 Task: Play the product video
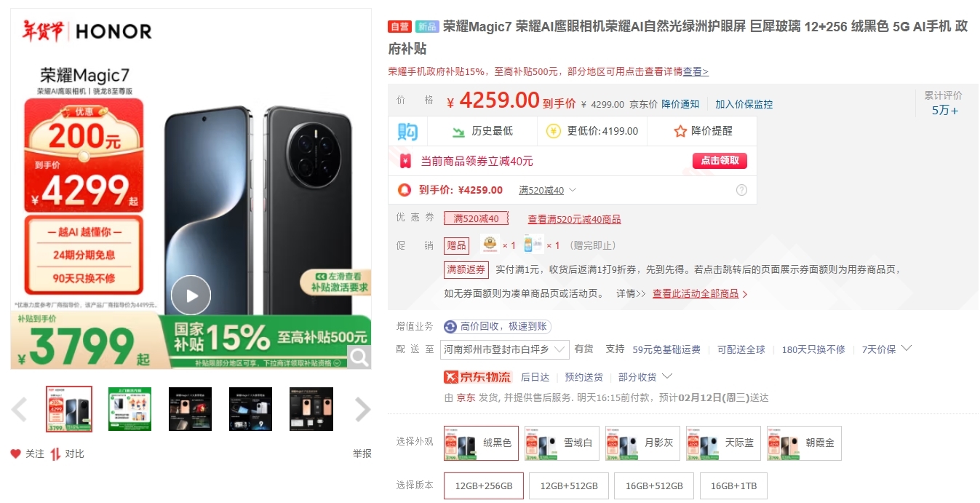coord(191,296)
